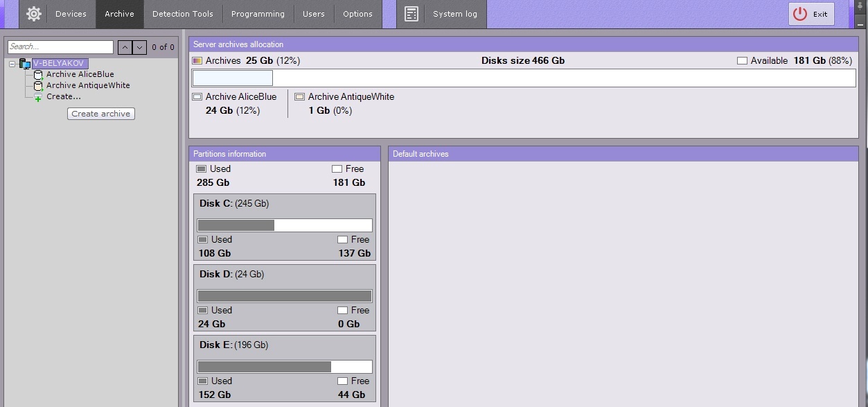Open the Archive tab
Screen dimensions: 868x407
pos(119,14)
